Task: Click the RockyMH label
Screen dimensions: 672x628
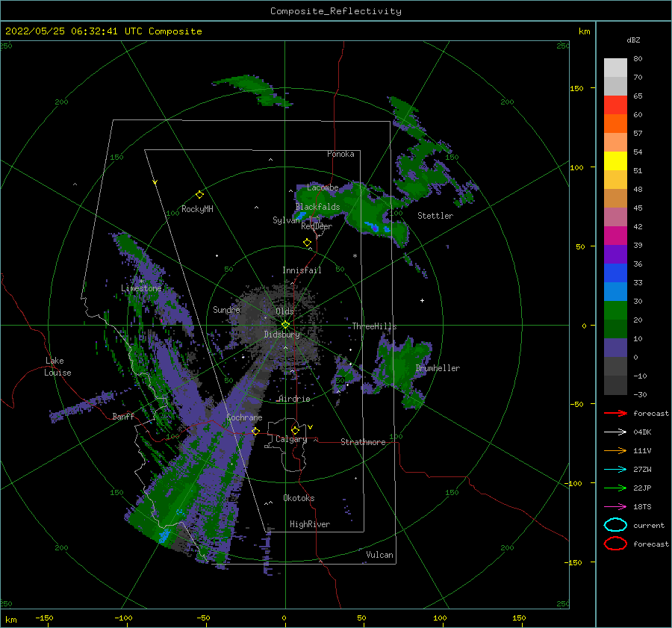Action: 197,209
